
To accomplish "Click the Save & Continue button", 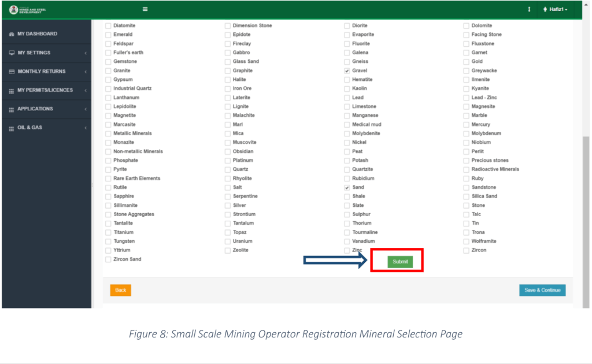I will [542, 290].
